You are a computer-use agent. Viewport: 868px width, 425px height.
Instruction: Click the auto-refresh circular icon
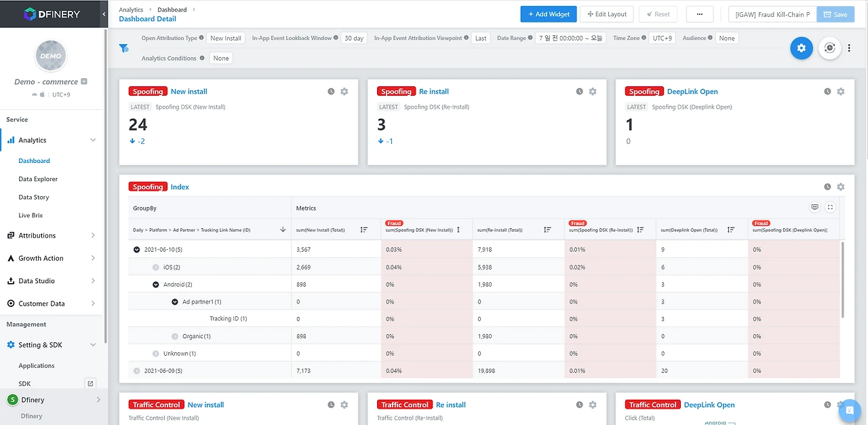(x=829, y=48)
